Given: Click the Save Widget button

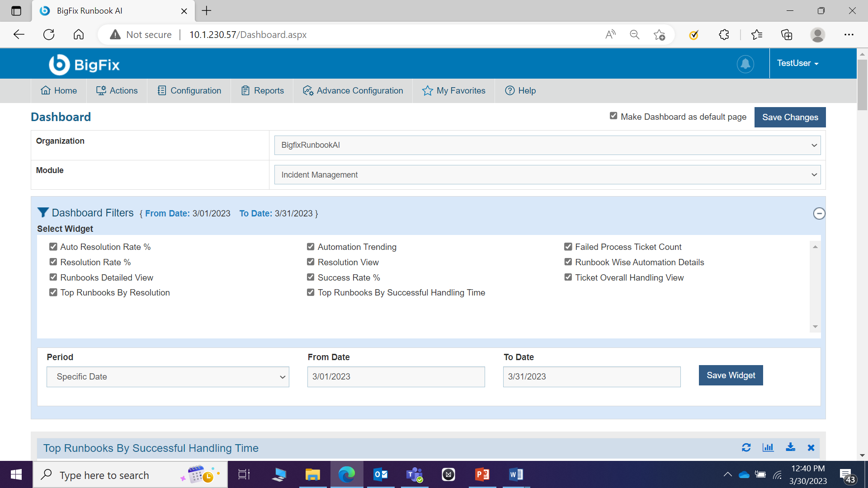Looking at the screenshot, I should coord(731,375).
